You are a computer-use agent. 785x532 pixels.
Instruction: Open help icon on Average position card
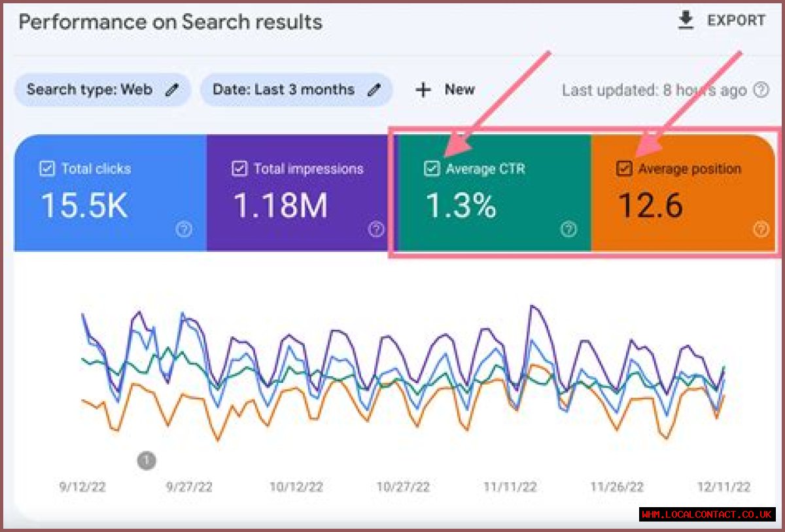pyautogui.click(x=761, y=229)
